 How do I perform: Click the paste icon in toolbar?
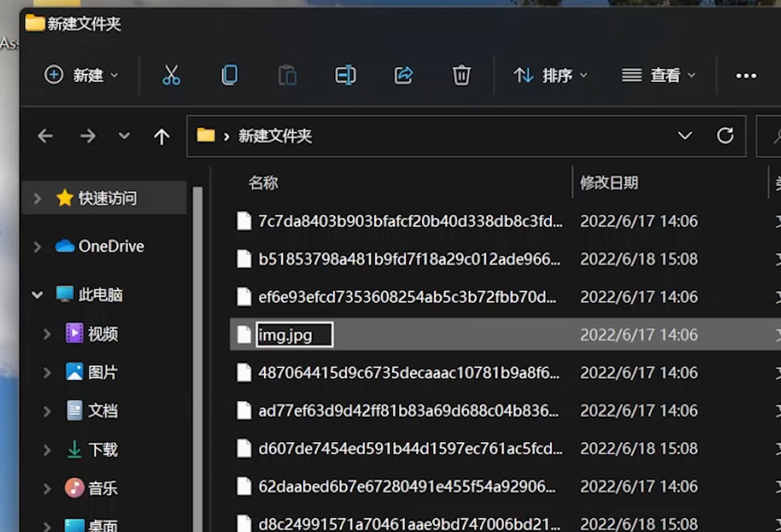[x=287, y=75]
